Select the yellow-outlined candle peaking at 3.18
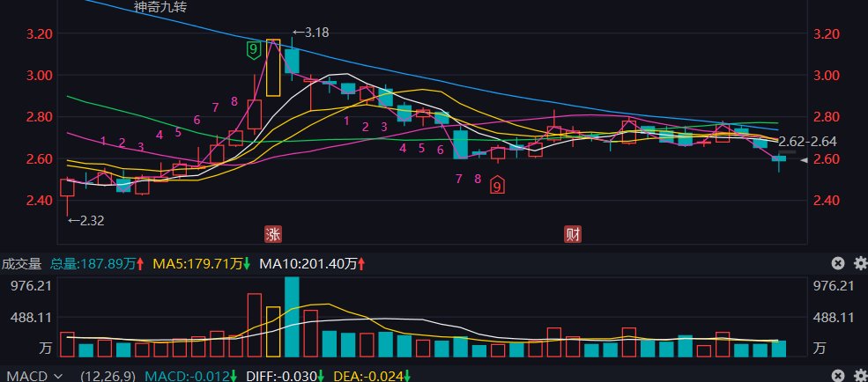The image size is (868, 382). [273, 68]
